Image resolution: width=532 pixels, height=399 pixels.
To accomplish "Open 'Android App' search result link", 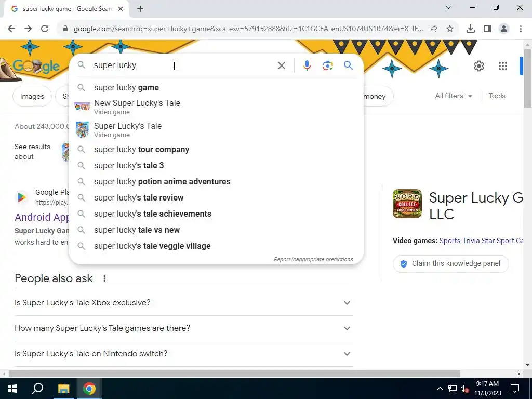I will [x=42, y=217].
